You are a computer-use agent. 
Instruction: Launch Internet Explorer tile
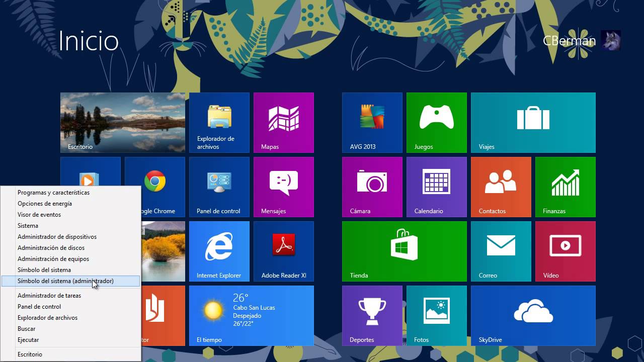[219, 251]
